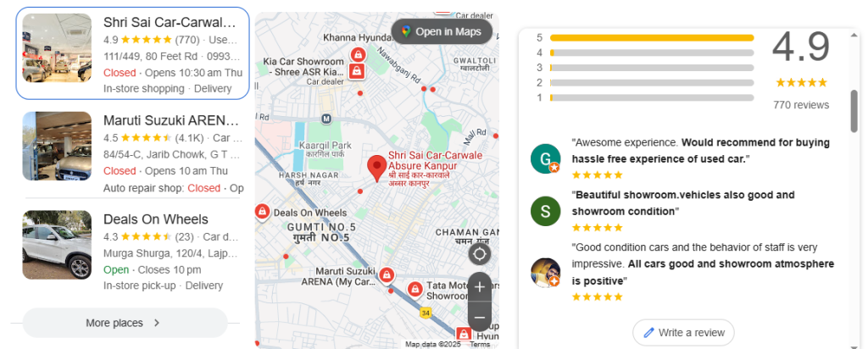Click the 3-star rating bar

(652, 68)
